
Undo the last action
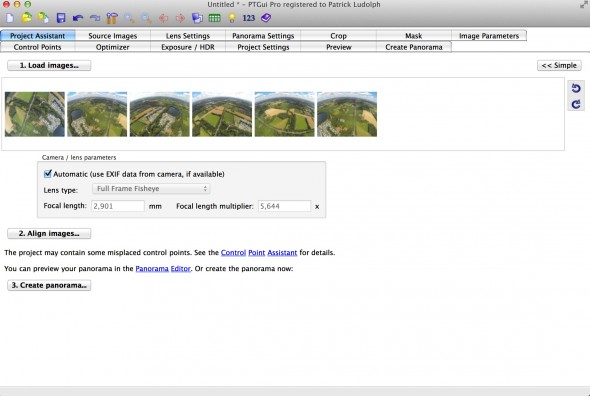point(78,18)
